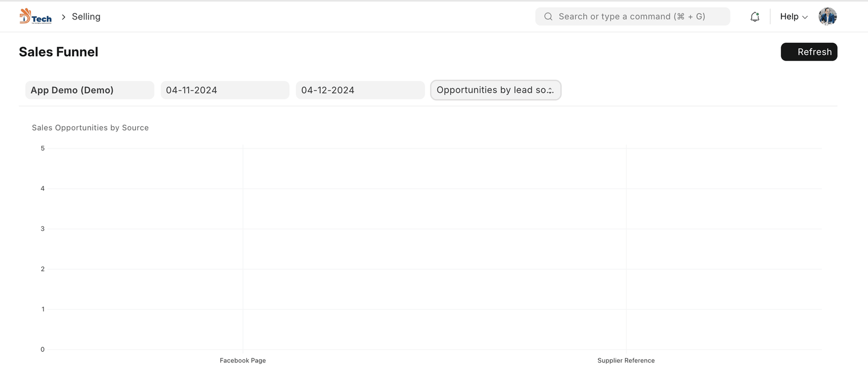868x382 pixels.
Task: Open the user avatar menu
Action: 827,17
